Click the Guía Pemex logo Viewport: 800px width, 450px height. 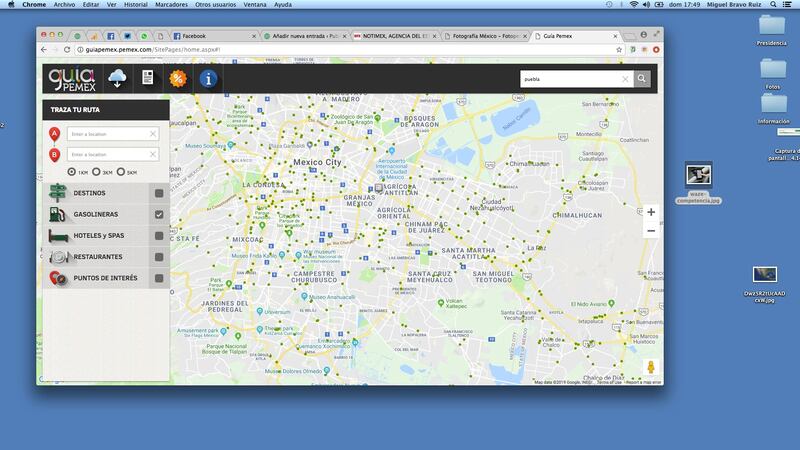(72, 79)
